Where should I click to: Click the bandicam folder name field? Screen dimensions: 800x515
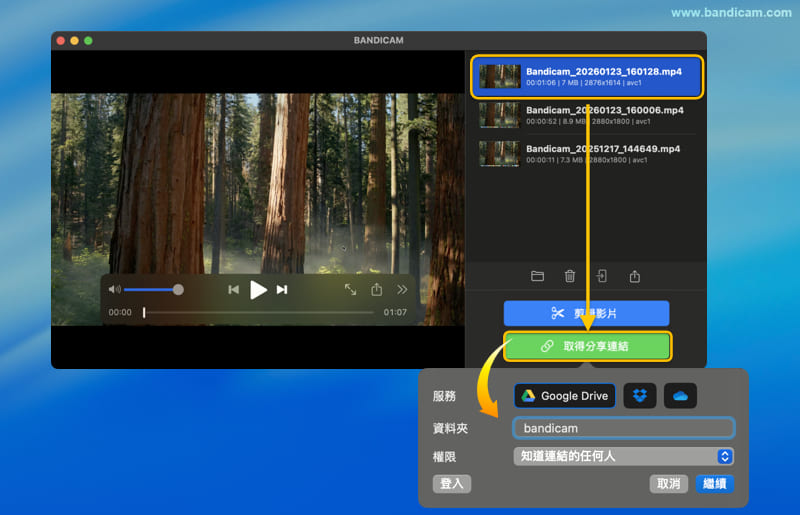point(624,428)
